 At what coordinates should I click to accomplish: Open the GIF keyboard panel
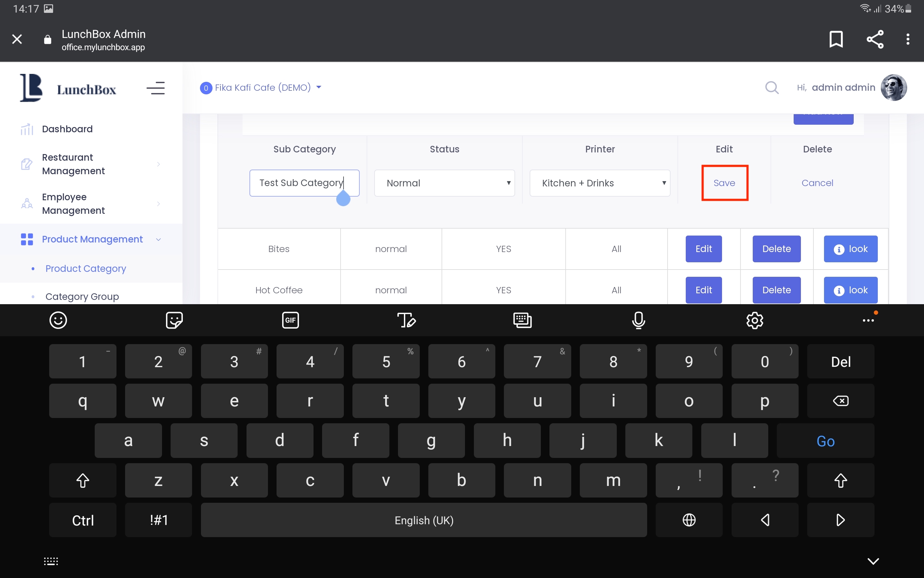[290, 320]
